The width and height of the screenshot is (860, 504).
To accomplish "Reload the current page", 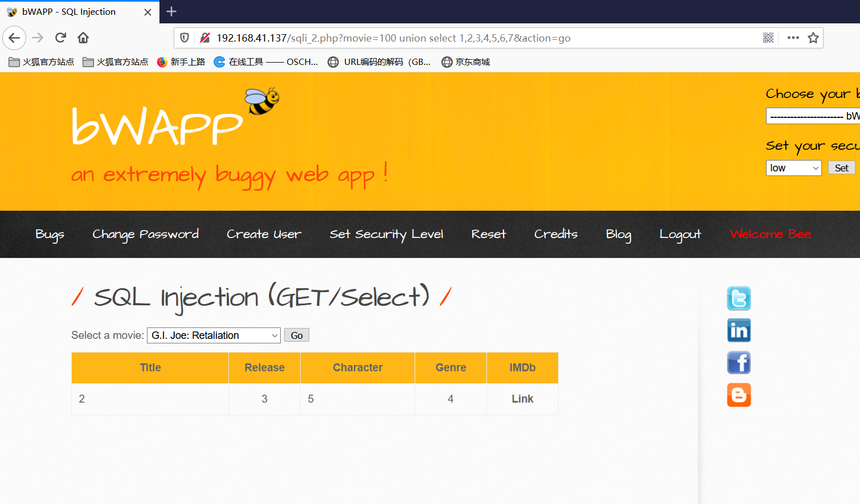I will 60,38.
